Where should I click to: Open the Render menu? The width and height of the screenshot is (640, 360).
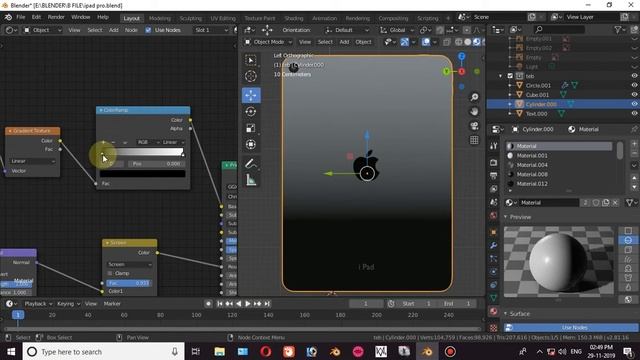56,17
